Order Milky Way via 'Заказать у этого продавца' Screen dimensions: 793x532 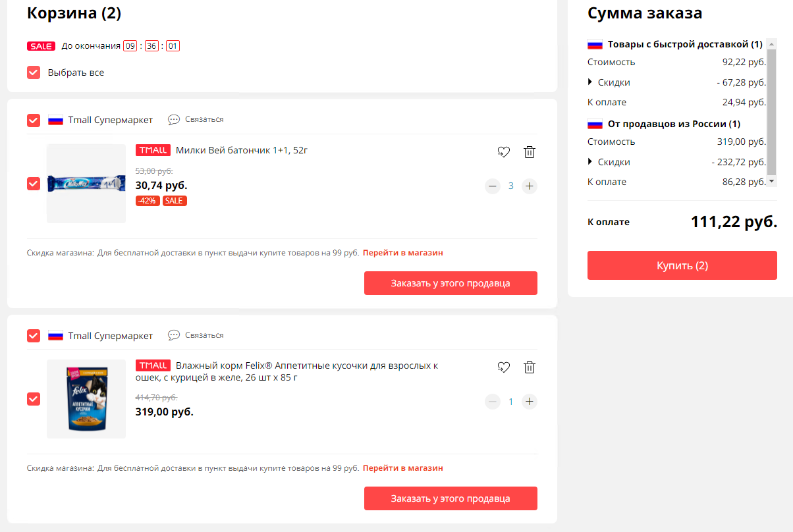pyautogui.click(x=451, y=283)
